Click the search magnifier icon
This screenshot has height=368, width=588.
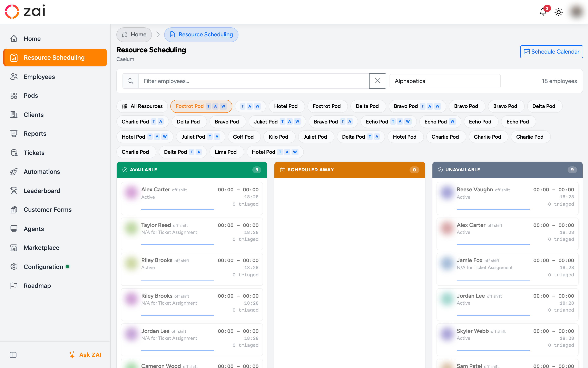(130, 81)
